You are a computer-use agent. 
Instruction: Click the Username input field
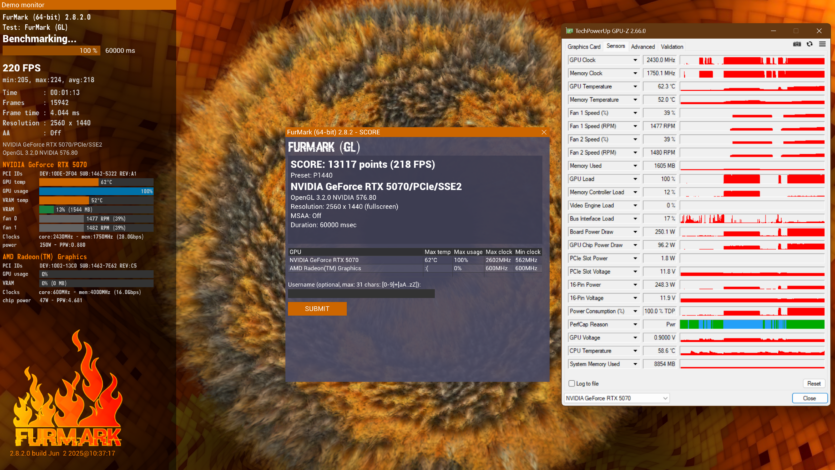pos(361,293)
